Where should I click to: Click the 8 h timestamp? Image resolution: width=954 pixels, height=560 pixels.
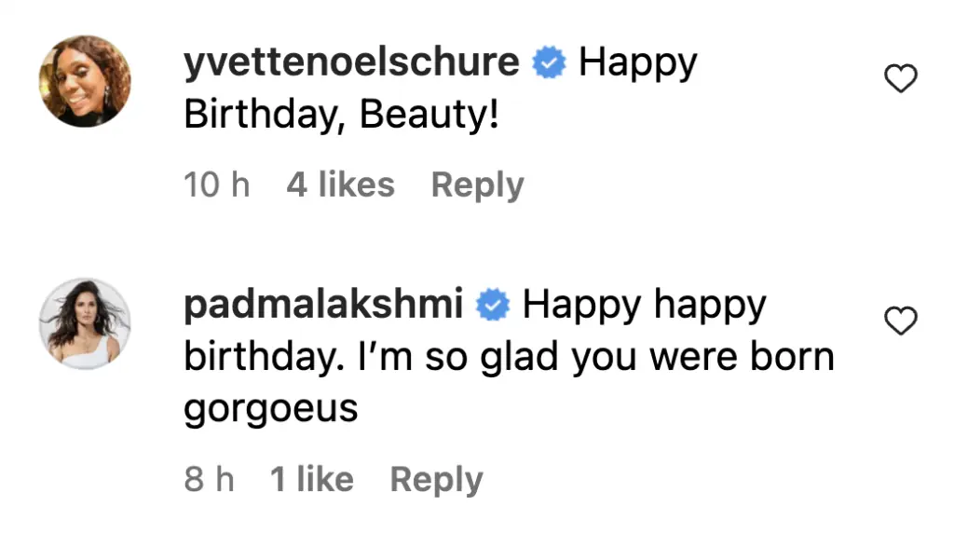pos(209,479)
